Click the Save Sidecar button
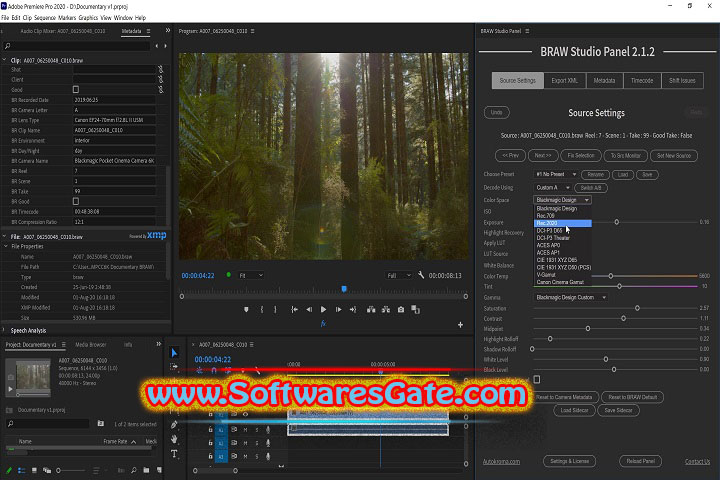 (x=618, y=410)
